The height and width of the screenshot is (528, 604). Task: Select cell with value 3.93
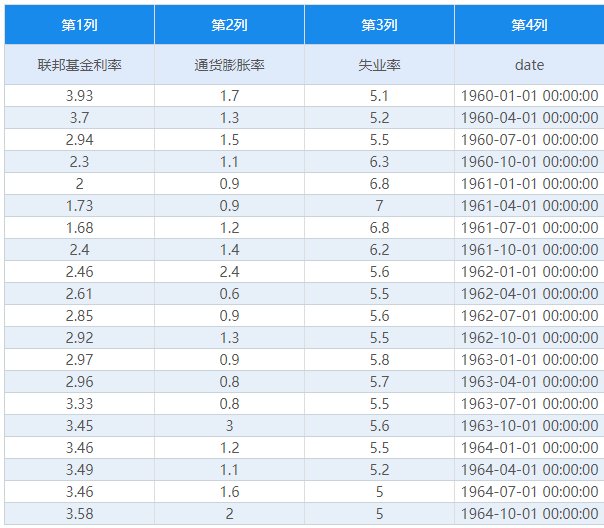tap(79, 96)
